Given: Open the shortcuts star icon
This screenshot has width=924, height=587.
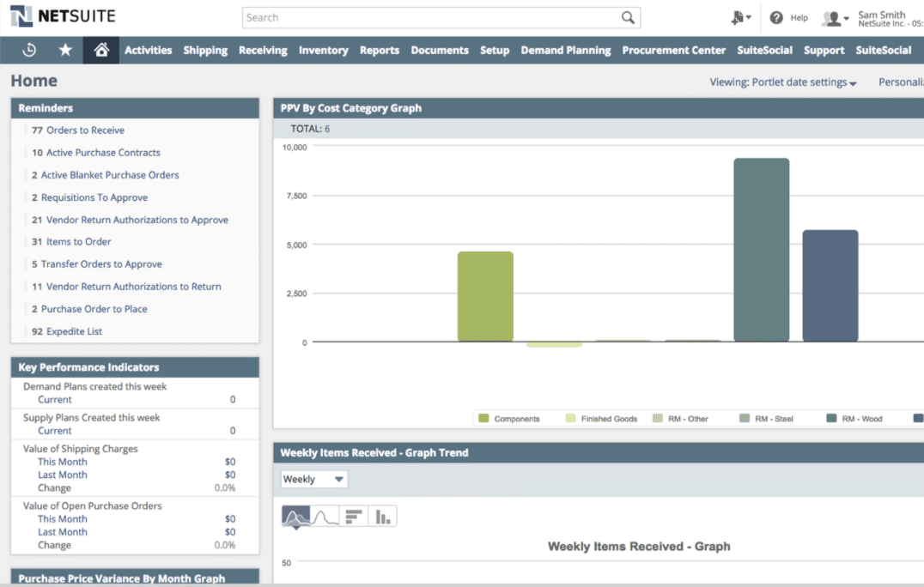Looking at the screenshot, I should pos(65,50).
